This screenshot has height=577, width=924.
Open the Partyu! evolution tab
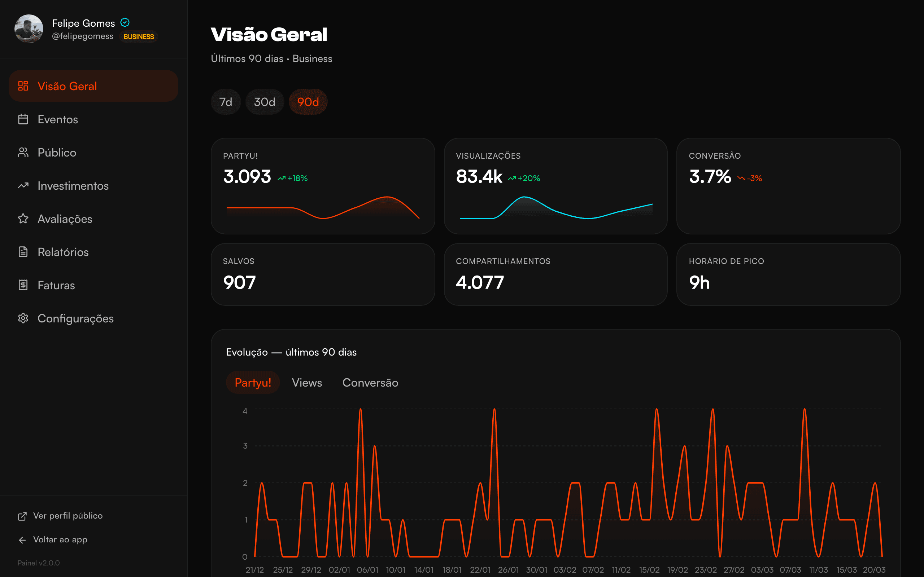(253, 382)
